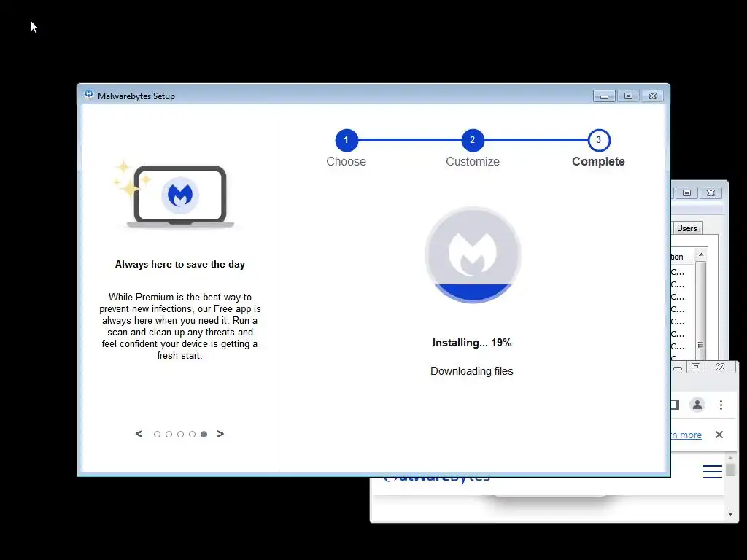Screen dimensions: 747x560
Task: Click the 'Downloading files' status text
Action: coord(472,371)
